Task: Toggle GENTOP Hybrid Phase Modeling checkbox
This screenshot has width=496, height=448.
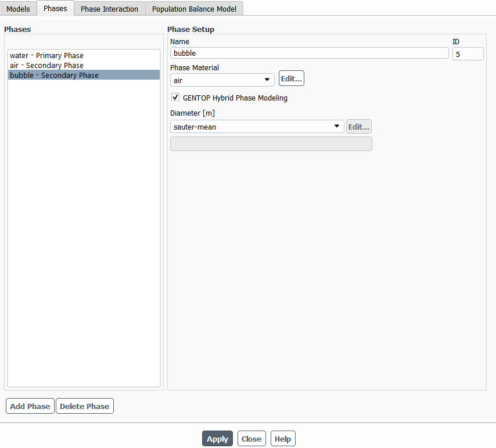Action: tap(175, 98)
